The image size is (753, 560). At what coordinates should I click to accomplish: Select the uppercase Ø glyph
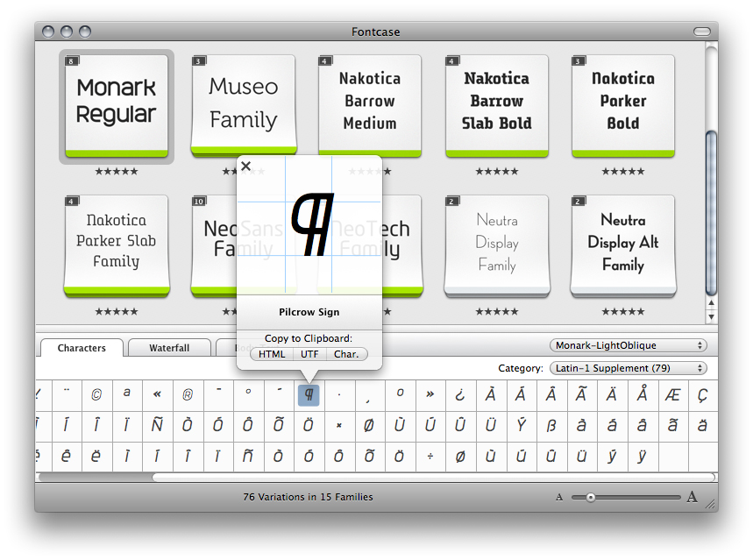(x=369, y=425)
